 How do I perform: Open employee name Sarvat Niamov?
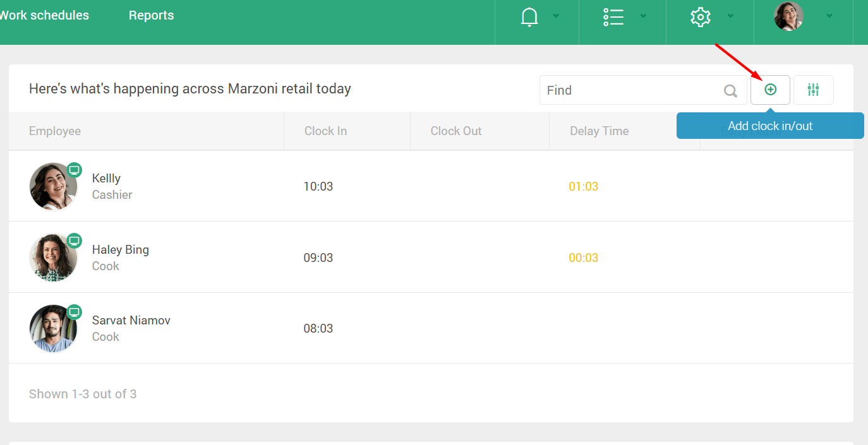pyautogui.click(x=131, y=320)
